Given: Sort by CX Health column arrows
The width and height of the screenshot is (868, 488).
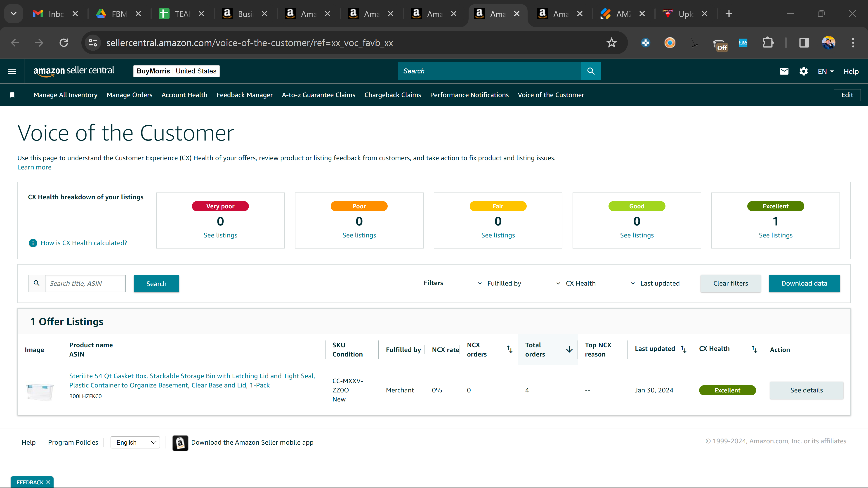Looking at the screenshot, I should pos(754,349).
